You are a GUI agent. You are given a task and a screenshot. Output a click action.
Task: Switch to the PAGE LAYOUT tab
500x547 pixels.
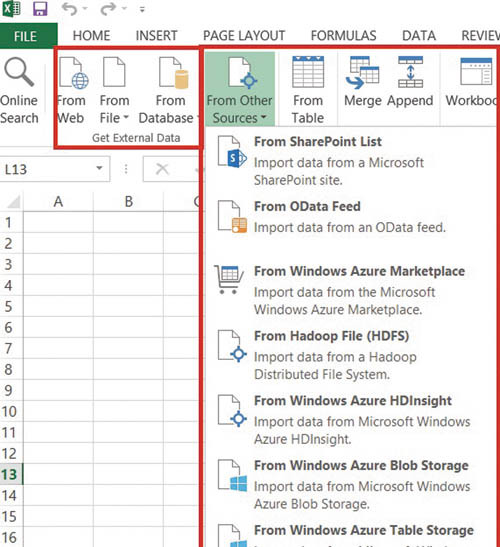coord(244,36)
